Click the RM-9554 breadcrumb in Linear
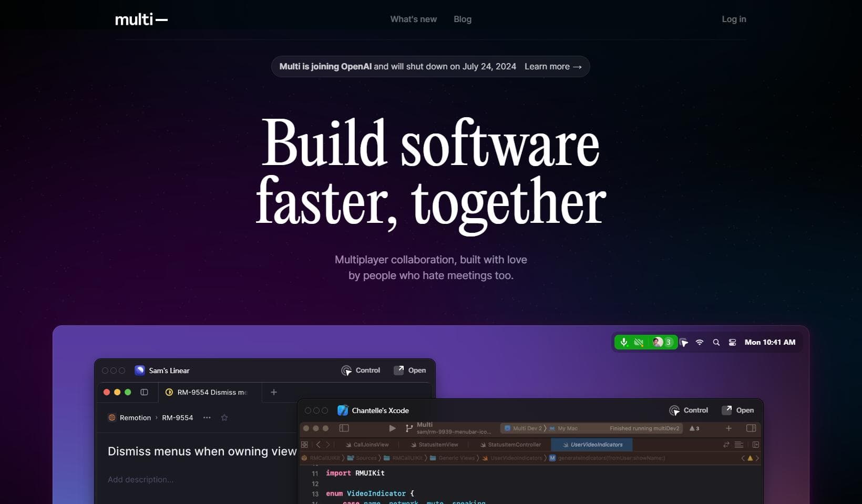Image resolution: width=862 pixels, height=504 pixels. click(x=178, y=418)
